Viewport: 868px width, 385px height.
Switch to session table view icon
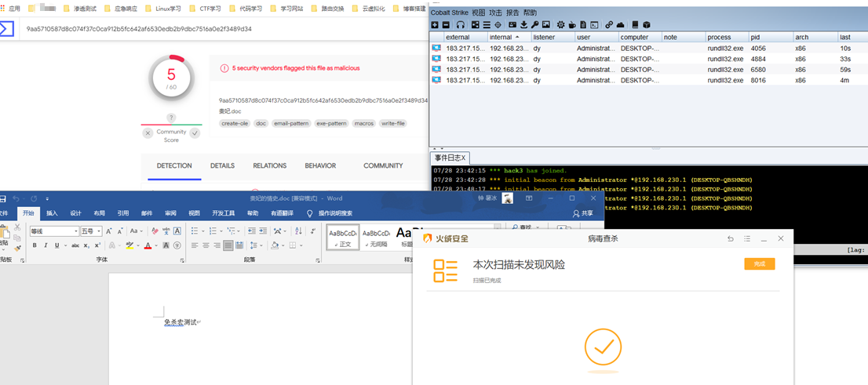487,25
